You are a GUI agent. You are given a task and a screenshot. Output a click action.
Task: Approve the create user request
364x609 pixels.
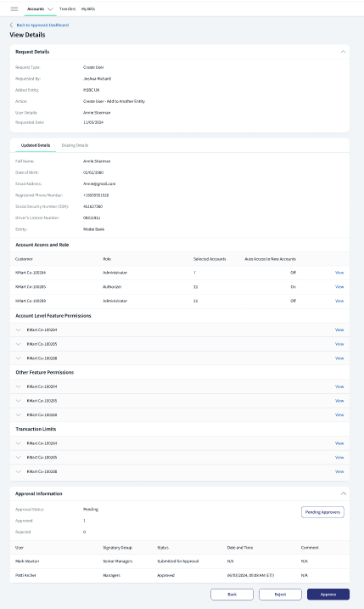328,595
